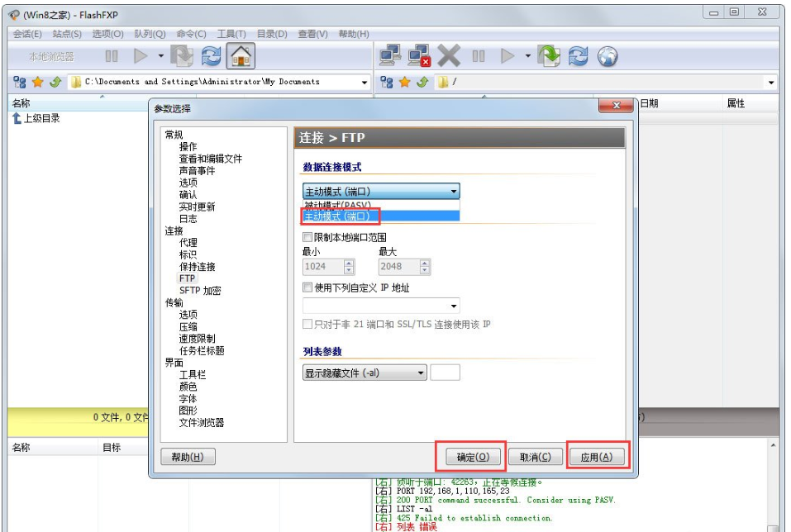This screenshot has height=532, width=791.
Task: Click local pane site tree icon
Action: click(x=20, y=82)
